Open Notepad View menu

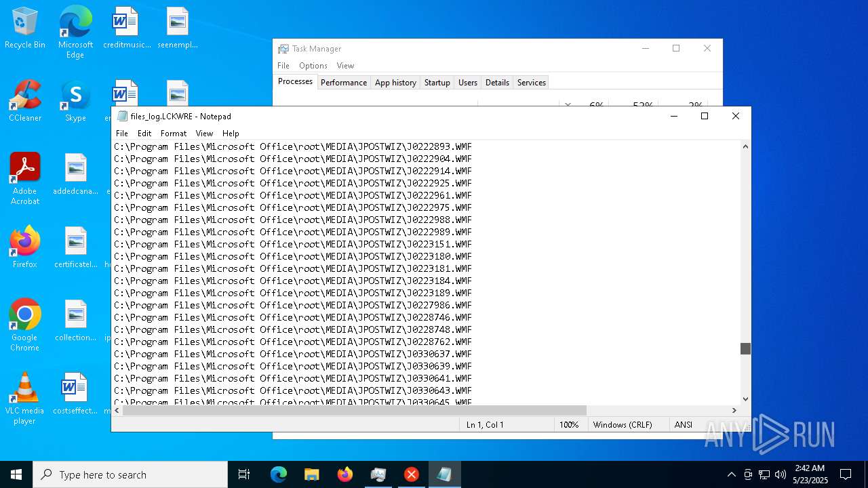pos(204,134)
